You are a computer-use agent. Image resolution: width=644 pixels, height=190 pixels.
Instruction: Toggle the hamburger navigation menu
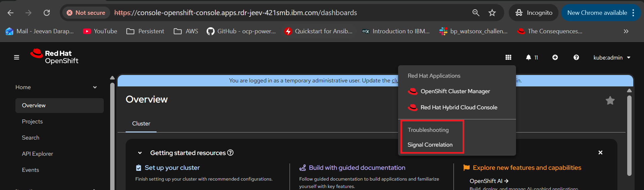[x=16, y=58]
